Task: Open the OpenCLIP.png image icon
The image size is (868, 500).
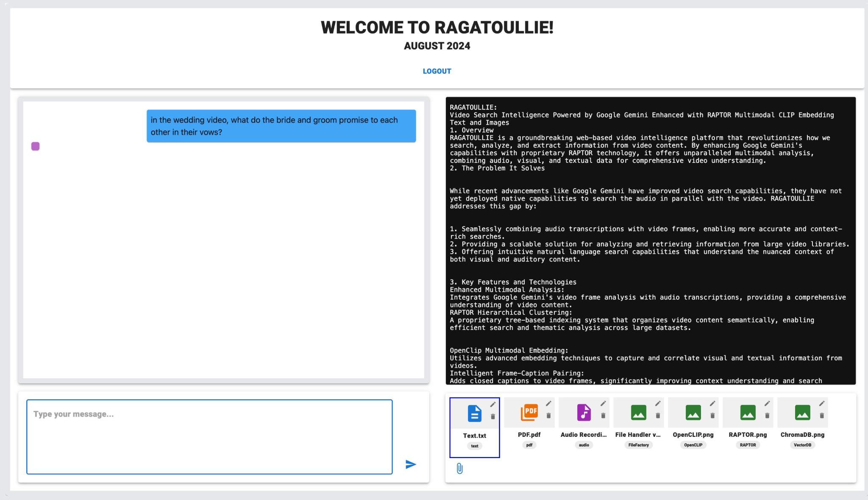Action: 693,412
